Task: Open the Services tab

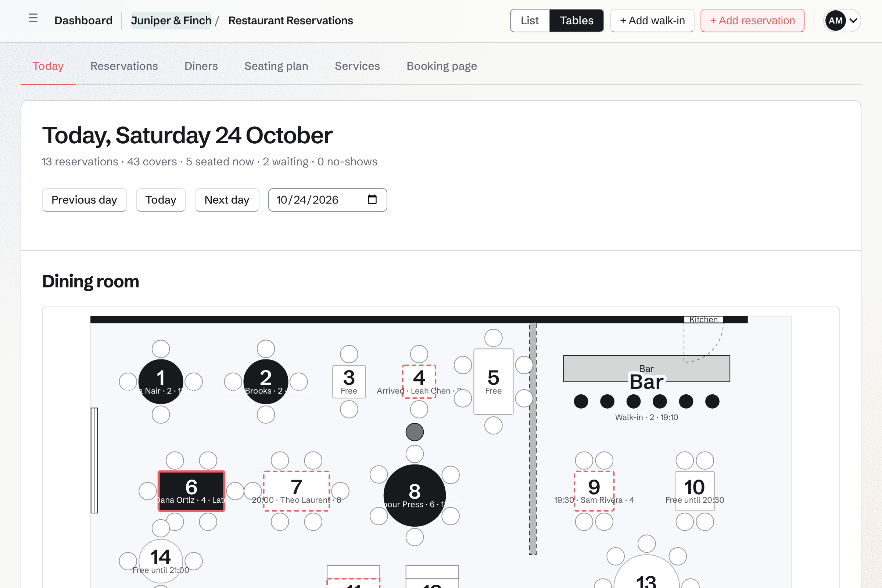Action: 357,66
